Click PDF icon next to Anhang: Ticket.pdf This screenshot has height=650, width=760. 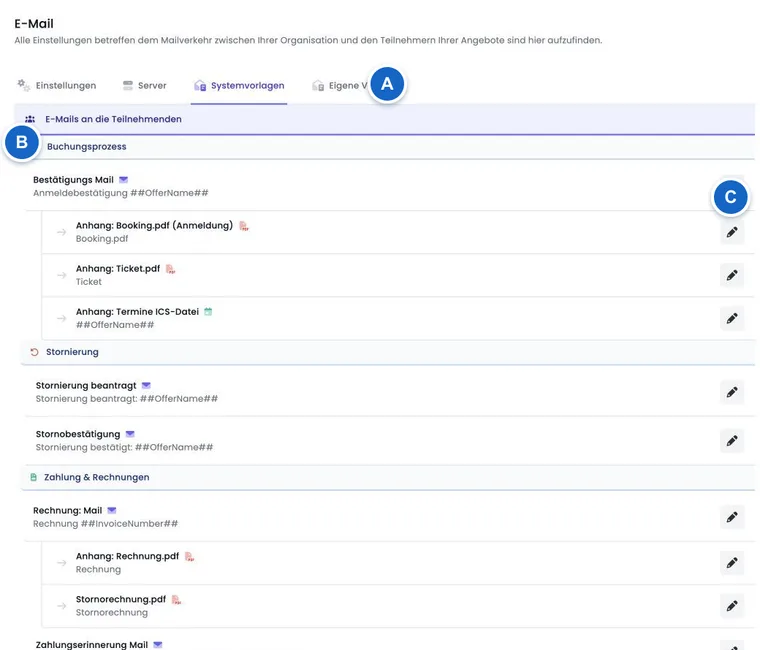click(x=170, y=269)
